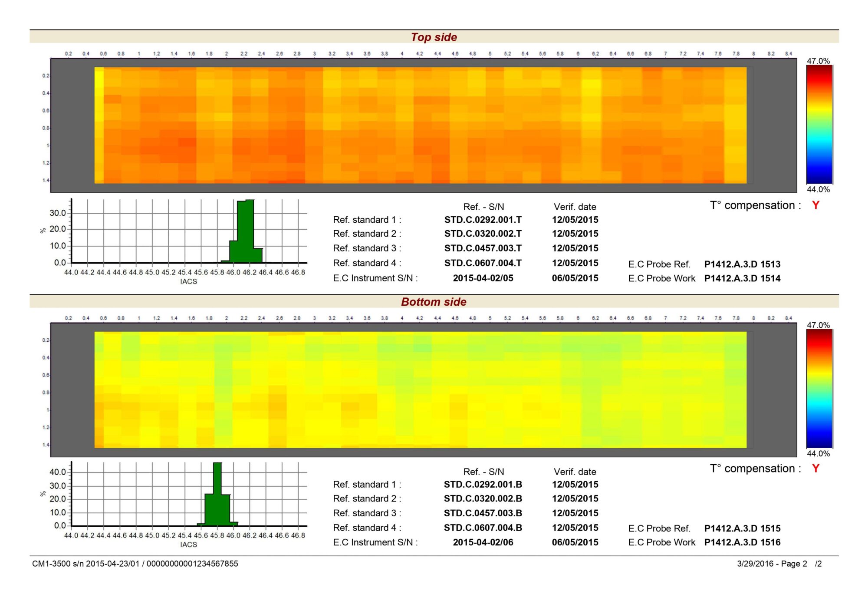
Task: Select serial number STD.C.0607.004.B
Action: (x=483, y=528)
